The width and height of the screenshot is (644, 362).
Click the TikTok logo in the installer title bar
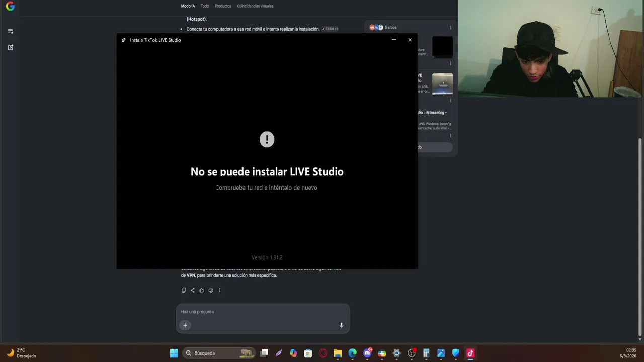pyautogui.click(x=123, y=40)
